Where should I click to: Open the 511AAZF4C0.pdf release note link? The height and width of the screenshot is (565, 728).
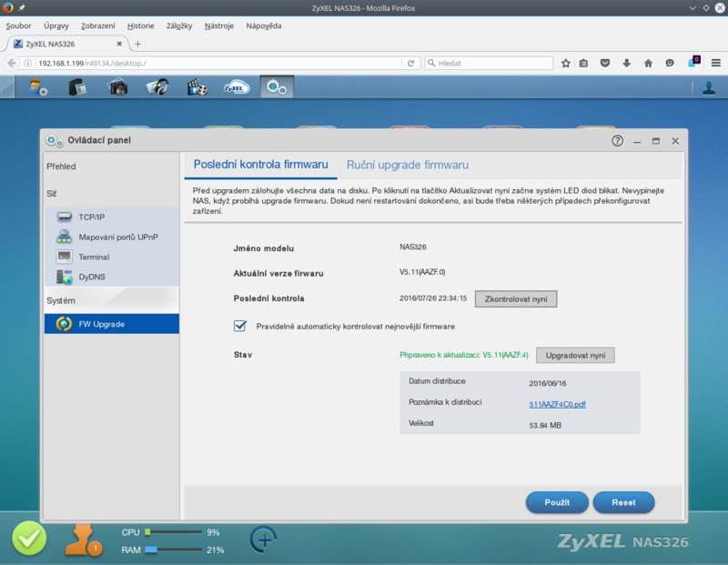tap(557, 404)
